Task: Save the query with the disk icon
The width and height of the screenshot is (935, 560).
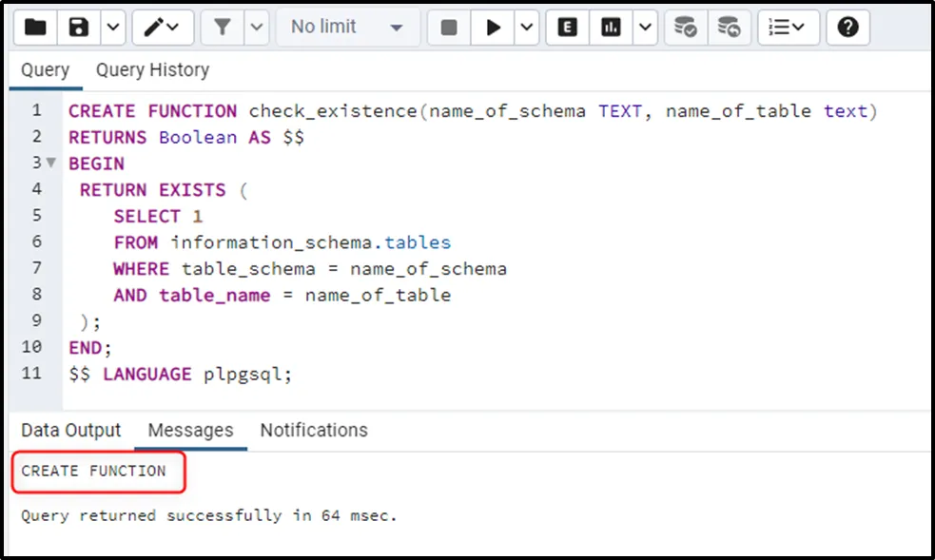Action: [x=79, y=28]
